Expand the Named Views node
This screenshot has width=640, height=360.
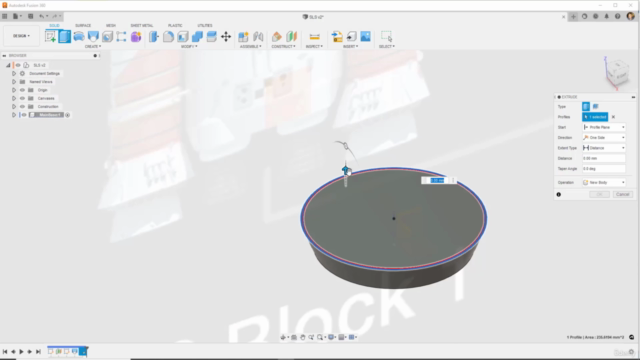(14, 82)
